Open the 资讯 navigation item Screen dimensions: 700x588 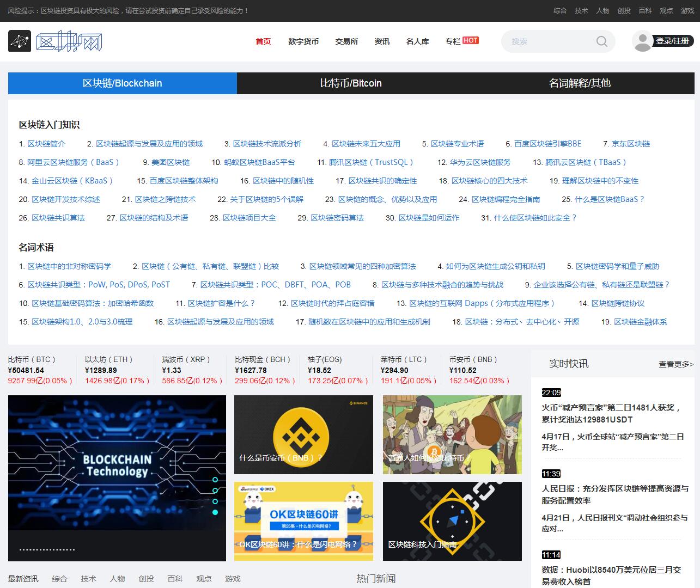[382, 41]
